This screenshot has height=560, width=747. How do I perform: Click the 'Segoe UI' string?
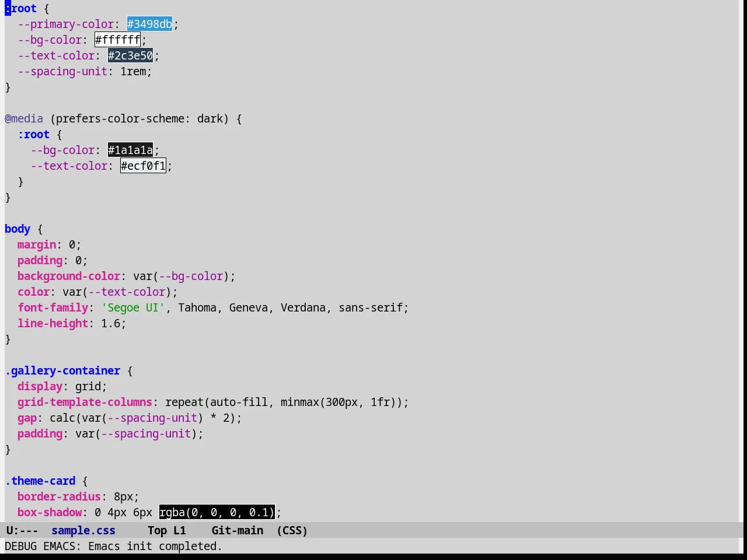[133, 307]
